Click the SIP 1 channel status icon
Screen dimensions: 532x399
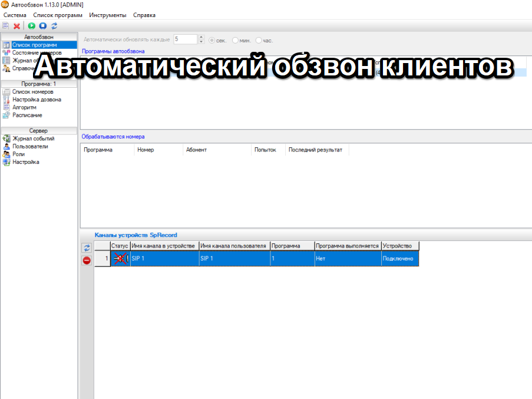click(x=120, y=258)
